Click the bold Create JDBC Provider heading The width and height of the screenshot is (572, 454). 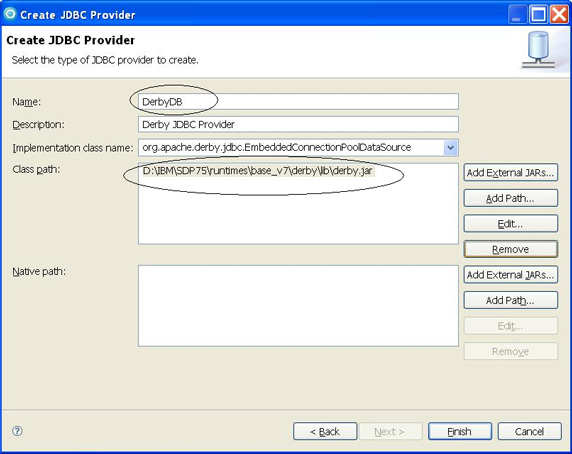point(71,40)
